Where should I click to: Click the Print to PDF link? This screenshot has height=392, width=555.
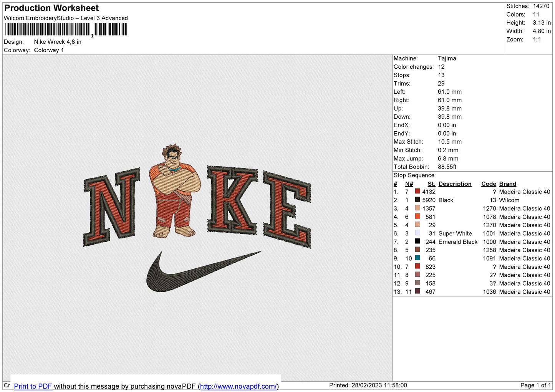coord(33,386)
